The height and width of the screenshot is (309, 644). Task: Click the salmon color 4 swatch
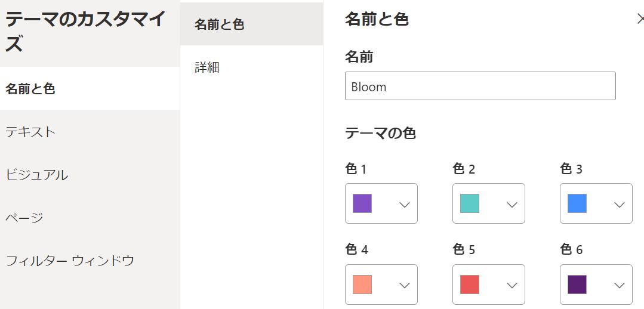362,285
